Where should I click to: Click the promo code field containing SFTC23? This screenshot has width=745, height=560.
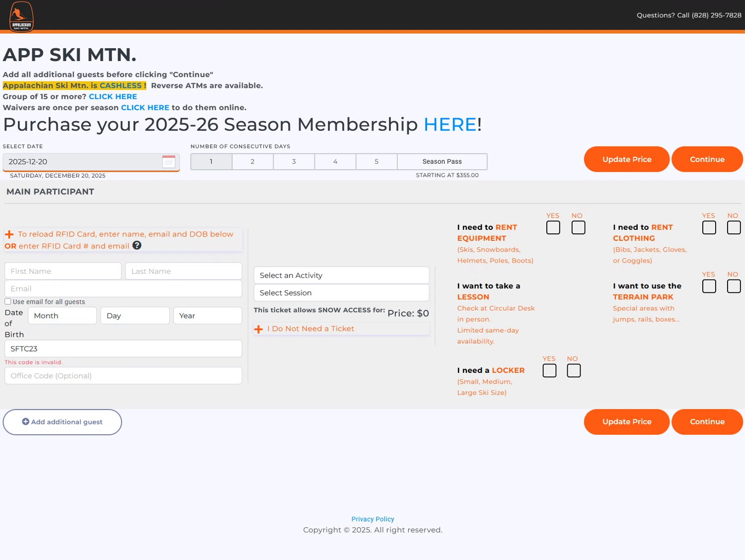pos(123,349)
